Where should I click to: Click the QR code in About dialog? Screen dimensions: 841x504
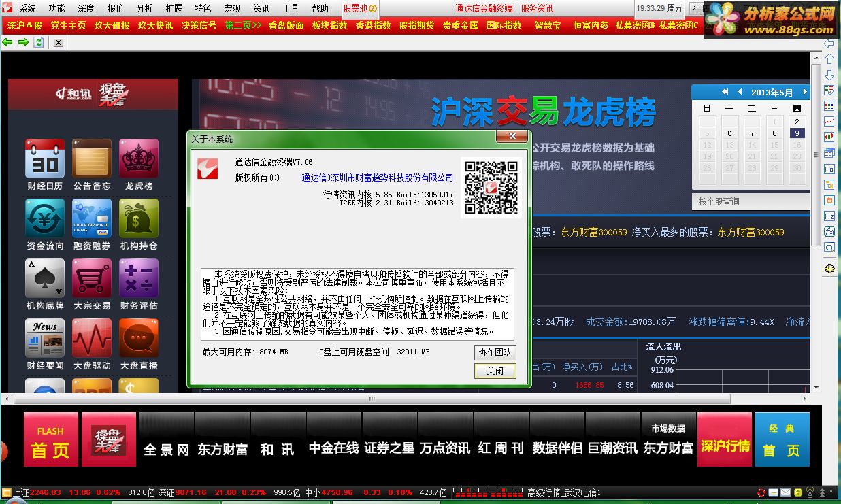click(491, 187)
